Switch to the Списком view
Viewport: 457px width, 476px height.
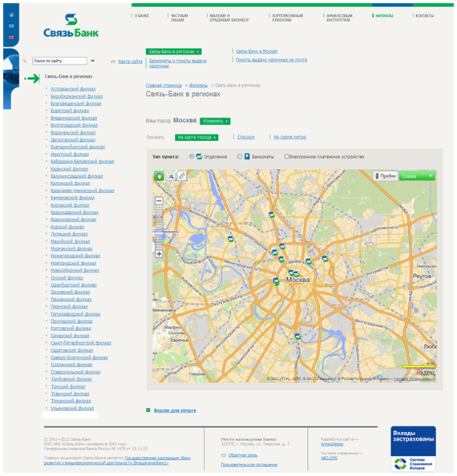tap(246, 137)
